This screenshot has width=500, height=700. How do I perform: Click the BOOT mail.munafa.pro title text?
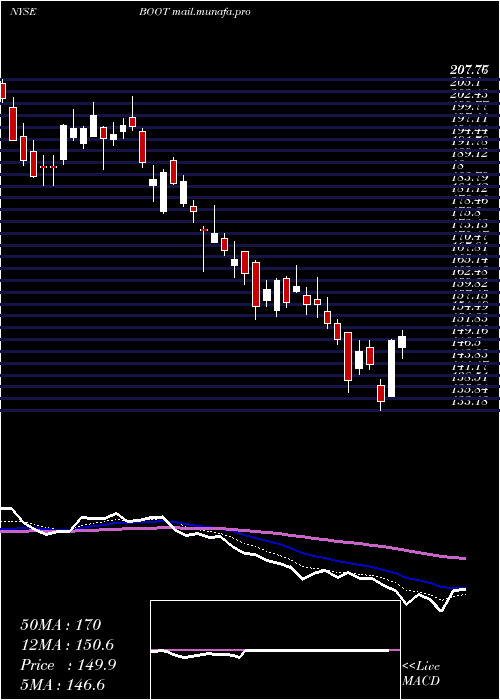pyautogui.click(x=194, y=12)
